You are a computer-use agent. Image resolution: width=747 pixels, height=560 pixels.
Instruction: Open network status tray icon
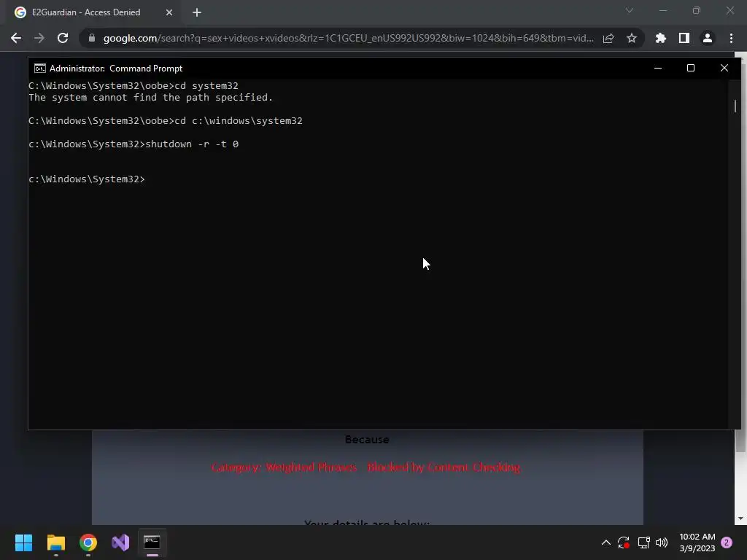643,542
